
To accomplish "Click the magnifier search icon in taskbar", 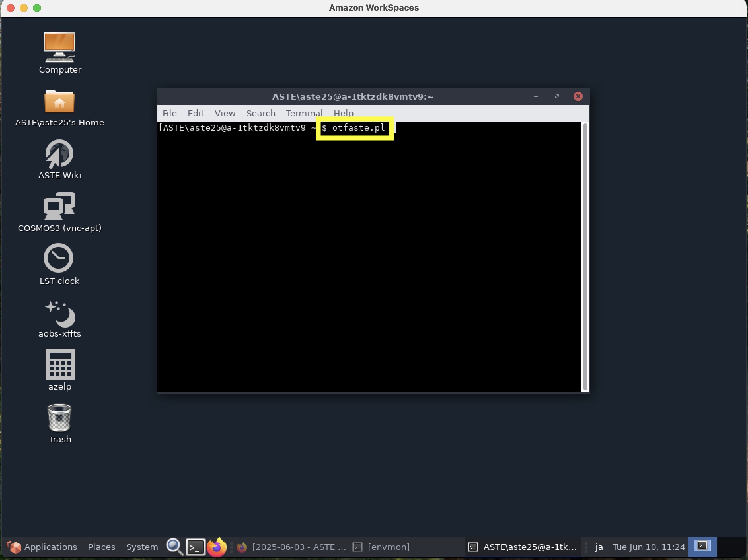I will click(x=174, y=546).
